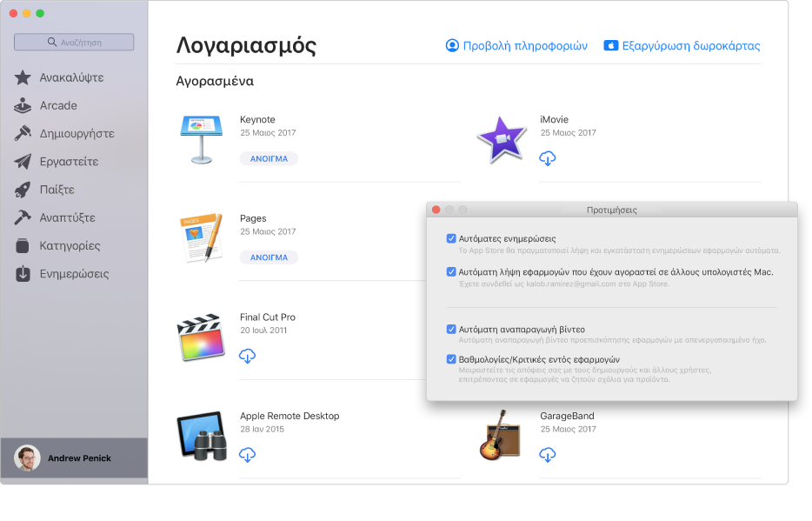The height and width of the screenshot is (521, 812).
Task: Click the iMovie star app icon
Action: 502,139
